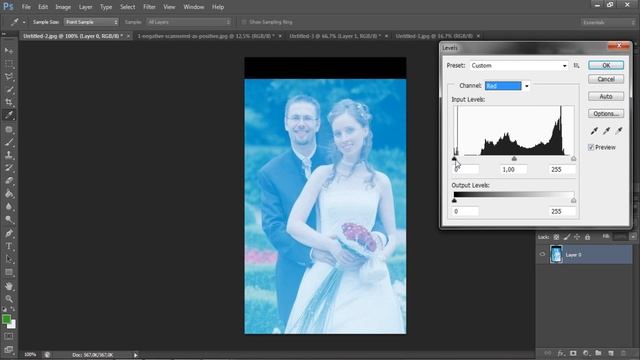Select the Path Selection tool
640x360 pixels.
9,259
